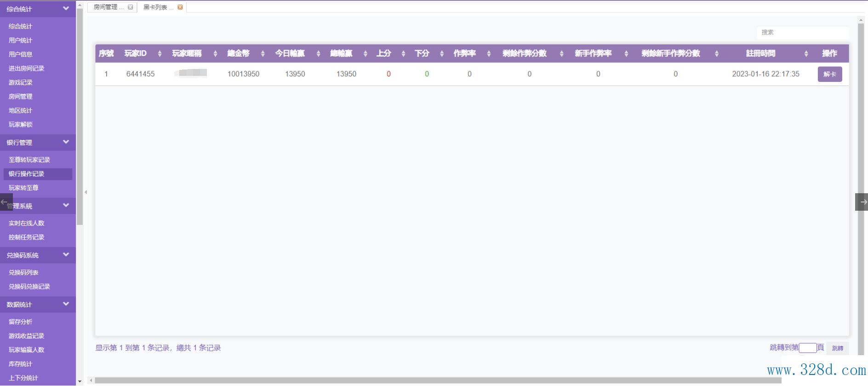Focus the 搜索 search input field

tap(802, 32)
